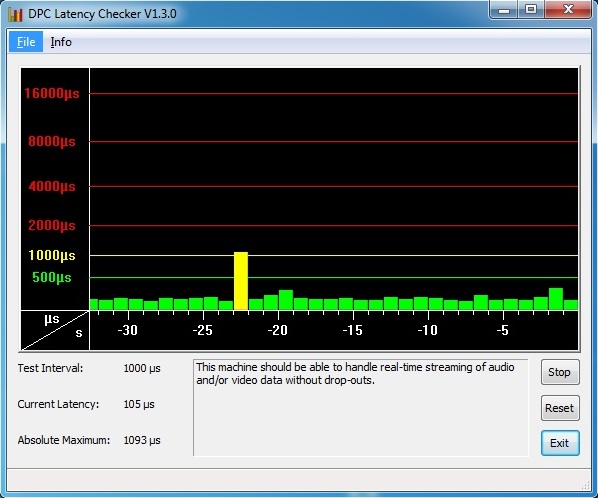The height and width of the screenshot is (498, 598).
Task: Click the status message text box
Action: [361, 407]
